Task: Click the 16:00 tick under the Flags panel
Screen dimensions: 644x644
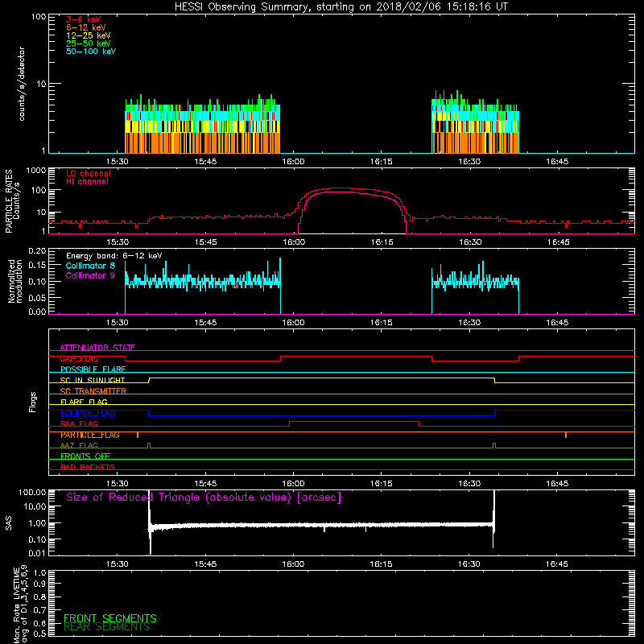Action: click(293, 484)
